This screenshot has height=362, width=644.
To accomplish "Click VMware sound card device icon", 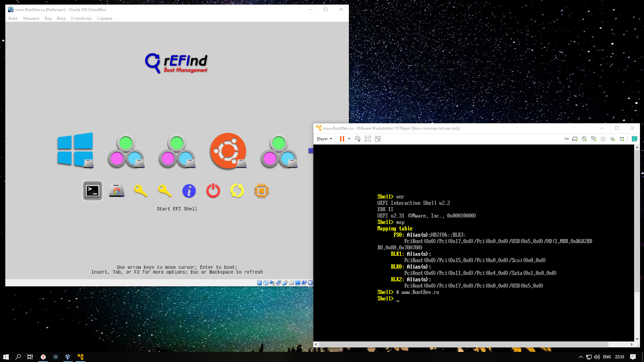I will point(613,139).
